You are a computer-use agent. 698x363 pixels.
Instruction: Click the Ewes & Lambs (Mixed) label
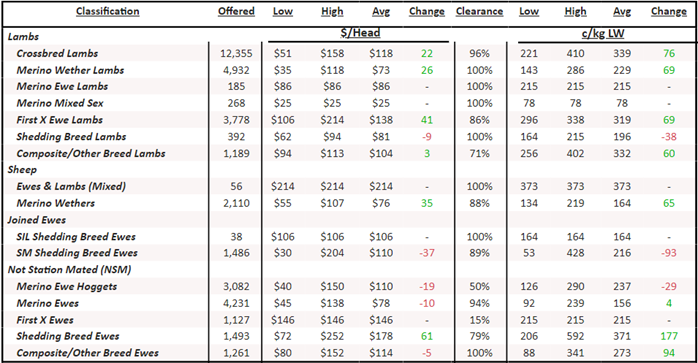[x=71, y=187]
